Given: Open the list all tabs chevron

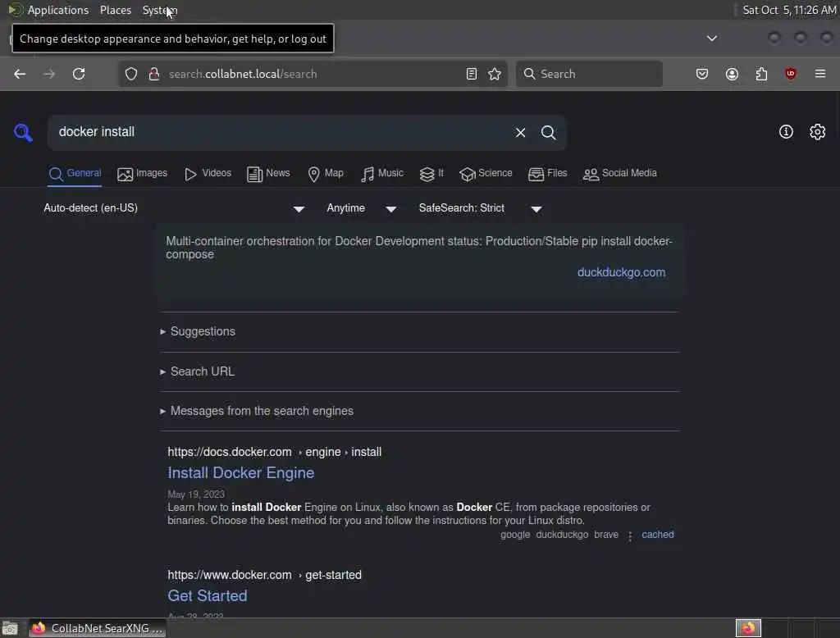Looking at the screenshot, I should click(x=712, y=39).
